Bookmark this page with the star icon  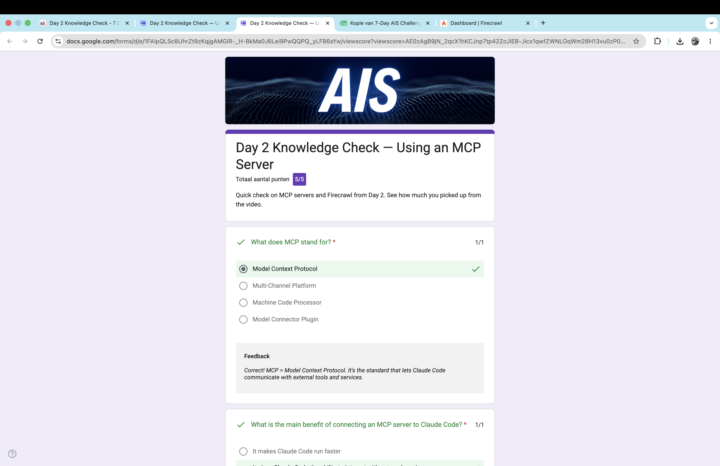tap(636, 41)
